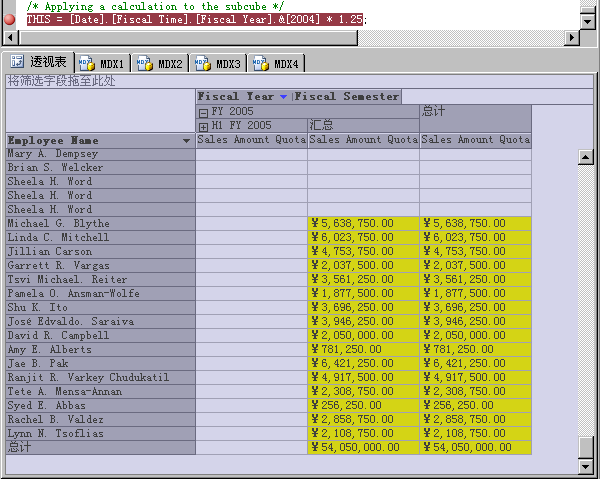Image resolution: width=600 pixels, height=479 pixels.
Task: Open the MDX3 tab
Action: [x=218, y=63]
